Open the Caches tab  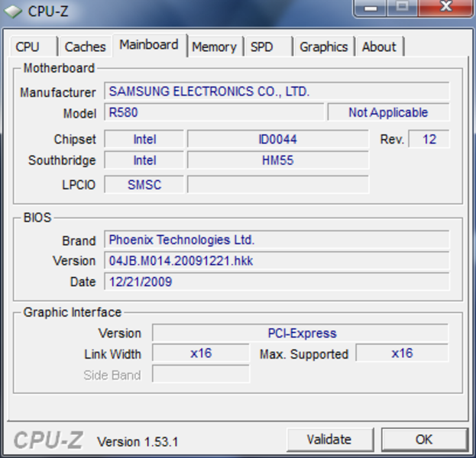pos(86,47)
